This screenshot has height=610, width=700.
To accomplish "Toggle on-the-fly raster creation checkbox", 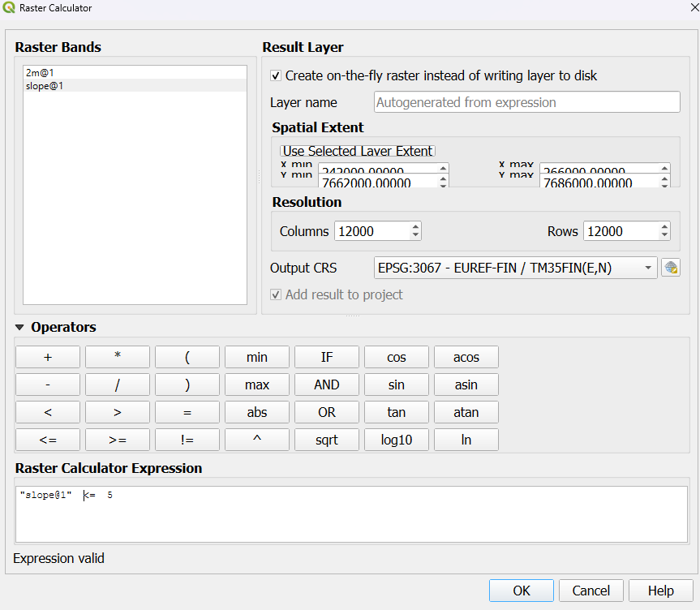I will [276, 75].
